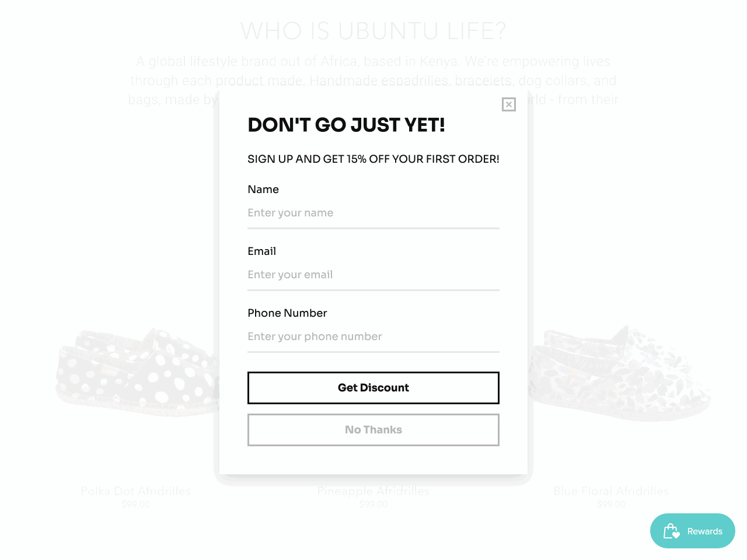Click the Name input field
Viewport: 747px width, 560px height.
coord(373,213)
